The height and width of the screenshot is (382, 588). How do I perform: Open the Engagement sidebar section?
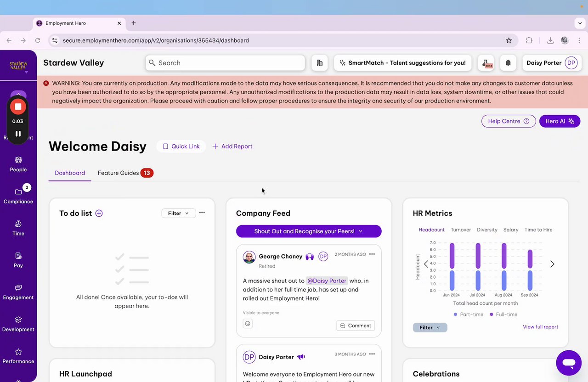tap(18, 292)
